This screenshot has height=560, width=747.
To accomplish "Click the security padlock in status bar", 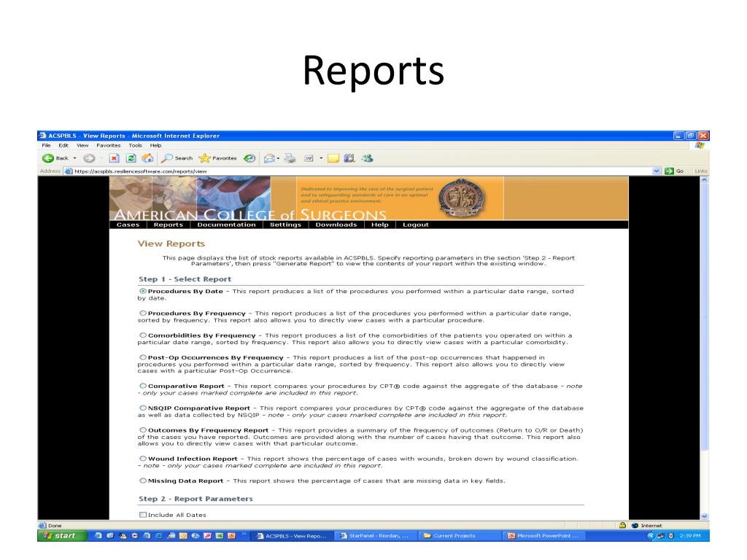I will coord(622,525).
